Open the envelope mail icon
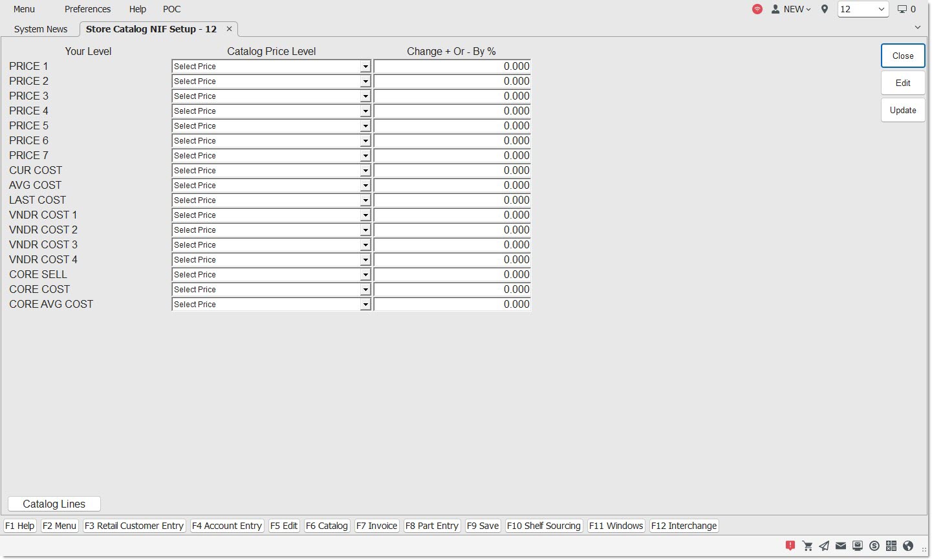 click(x=841, y=546)
